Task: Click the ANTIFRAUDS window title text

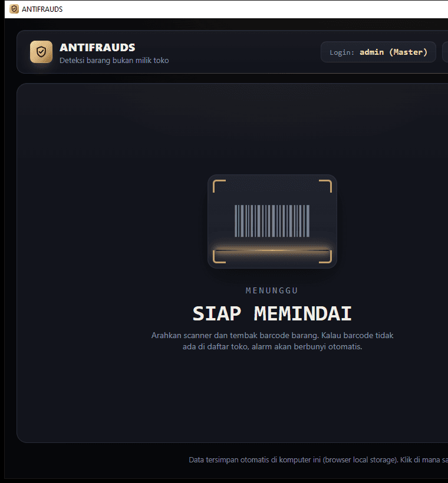Action: pyautogui.click(x=42, y=9)
